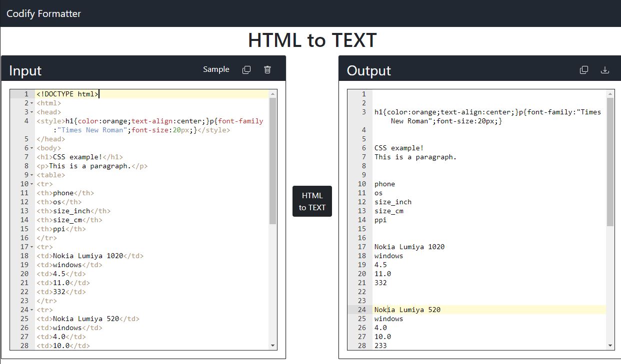
Task: Copy the Output panel contents
Action: click(x=584, y=70)
